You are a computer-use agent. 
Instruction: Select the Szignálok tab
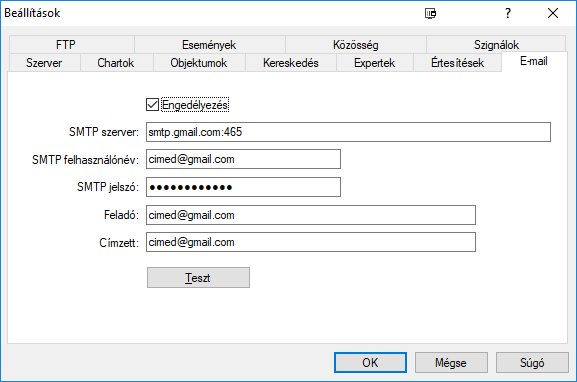(x=496, y=45)
